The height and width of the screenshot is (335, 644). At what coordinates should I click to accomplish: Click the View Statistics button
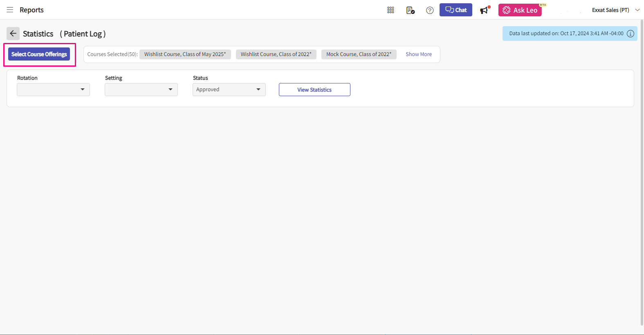click(314, 90)
